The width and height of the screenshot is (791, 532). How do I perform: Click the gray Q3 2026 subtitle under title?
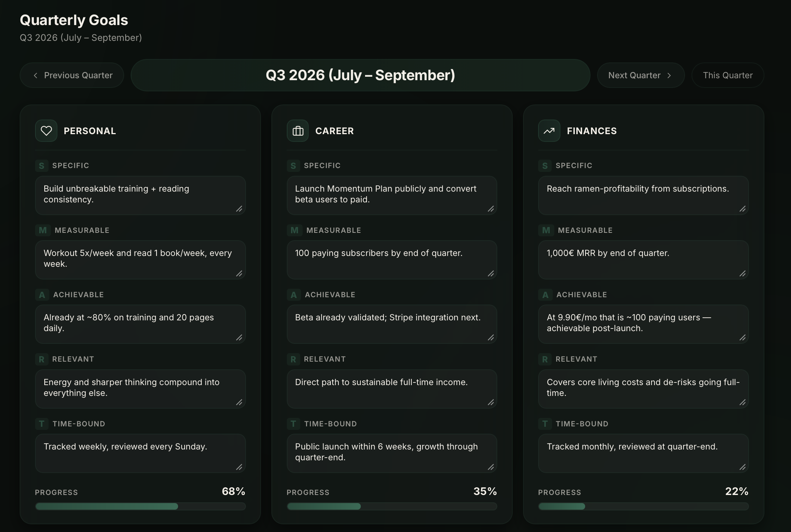(81, 38)
